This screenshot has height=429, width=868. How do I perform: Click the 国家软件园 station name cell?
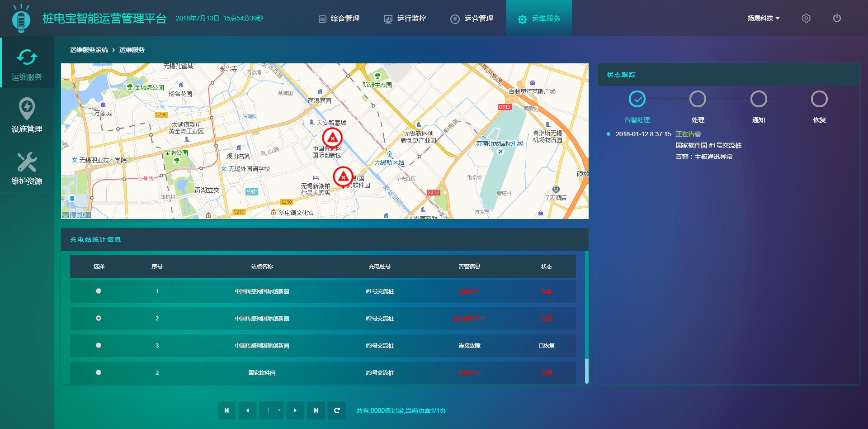tap(262, 373)
